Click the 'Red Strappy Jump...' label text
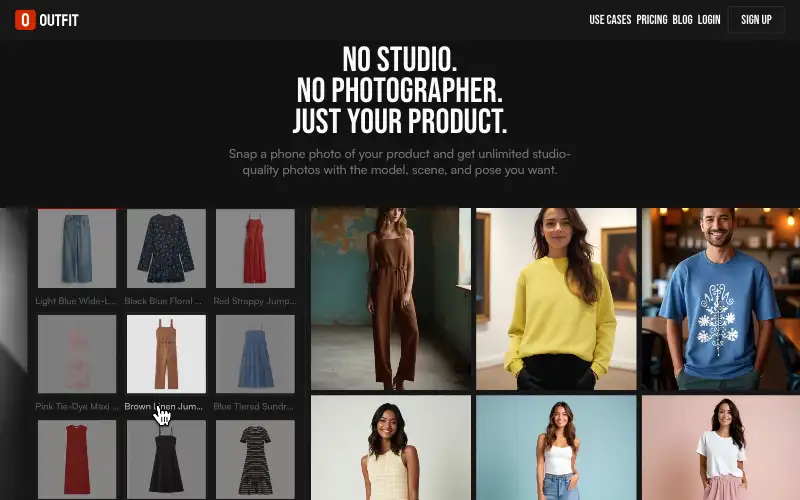This screenshot has height=500, width=800. coord(255,301)
